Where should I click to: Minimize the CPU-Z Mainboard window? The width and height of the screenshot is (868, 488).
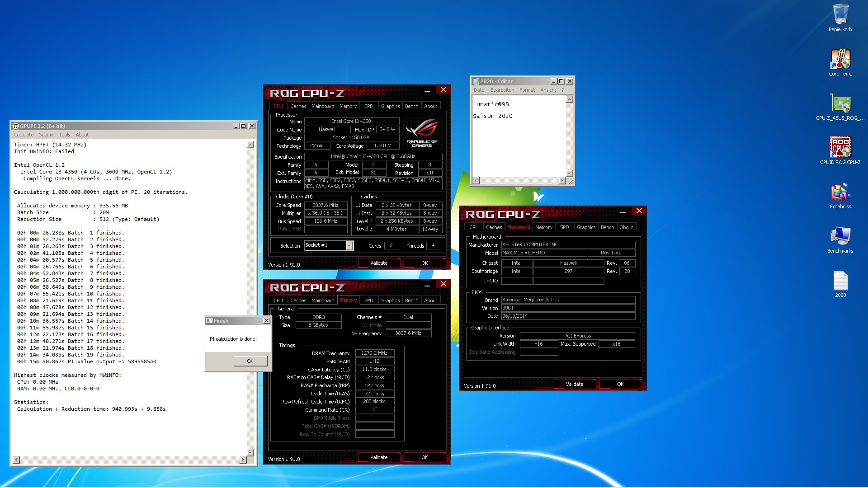(623, 212)
